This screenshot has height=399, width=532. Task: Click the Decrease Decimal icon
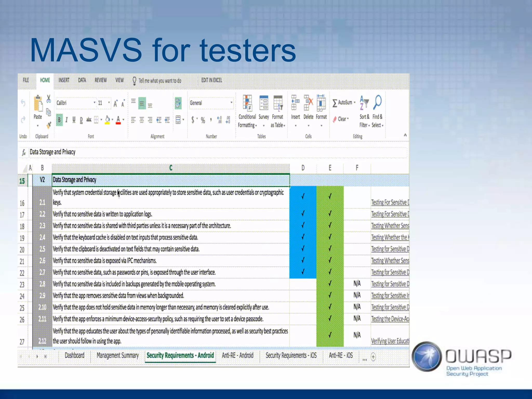pos(228,120)
